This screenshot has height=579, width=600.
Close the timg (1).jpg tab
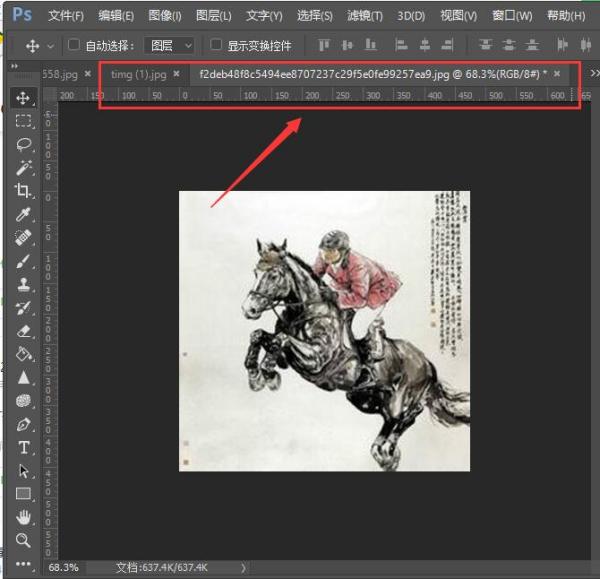176,73
